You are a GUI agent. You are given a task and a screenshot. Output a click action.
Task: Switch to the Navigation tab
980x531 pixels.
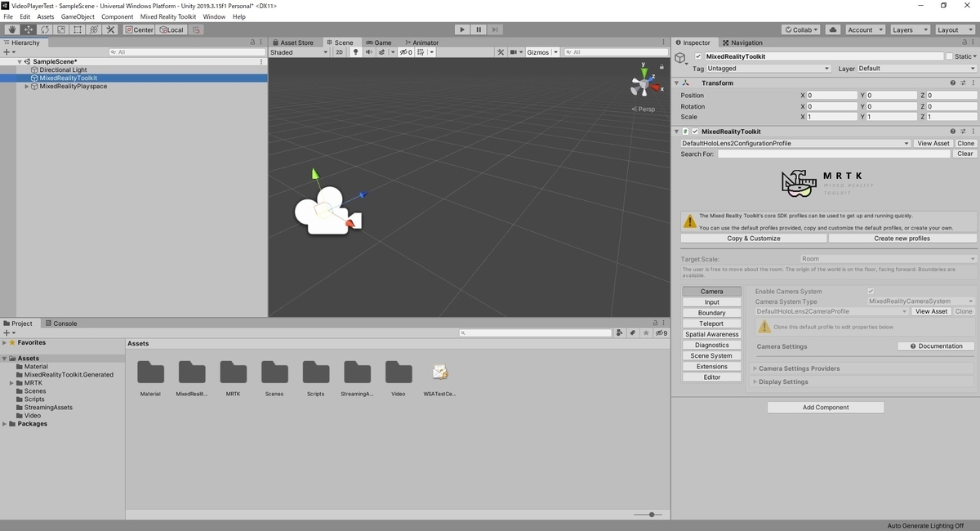tap(742, 42)
